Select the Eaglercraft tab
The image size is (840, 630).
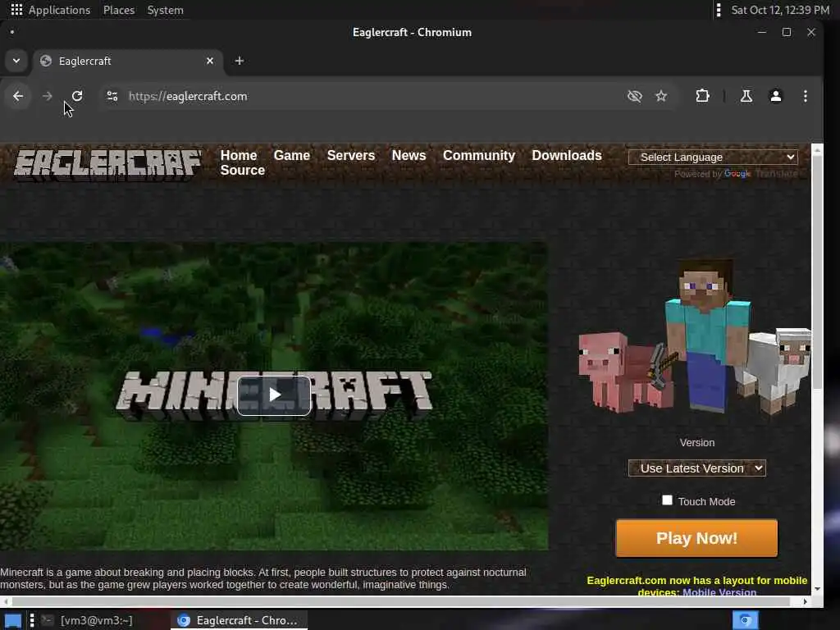(x=127, y=61)
